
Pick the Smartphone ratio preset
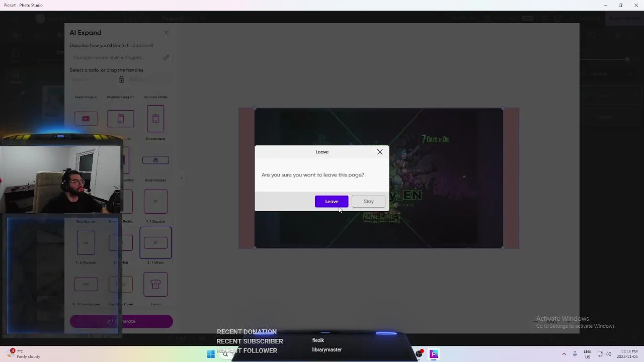point(155,119)
